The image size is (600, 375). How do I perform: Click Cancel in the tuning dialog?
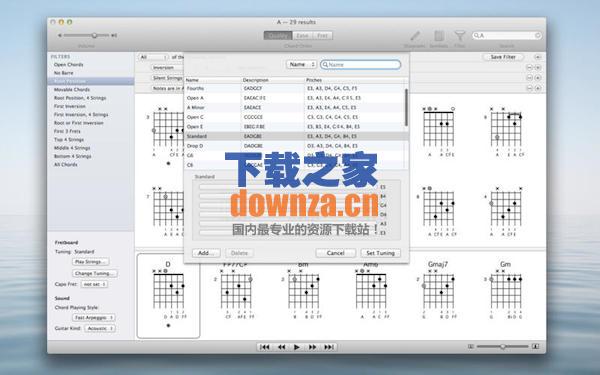pos(336,253)
